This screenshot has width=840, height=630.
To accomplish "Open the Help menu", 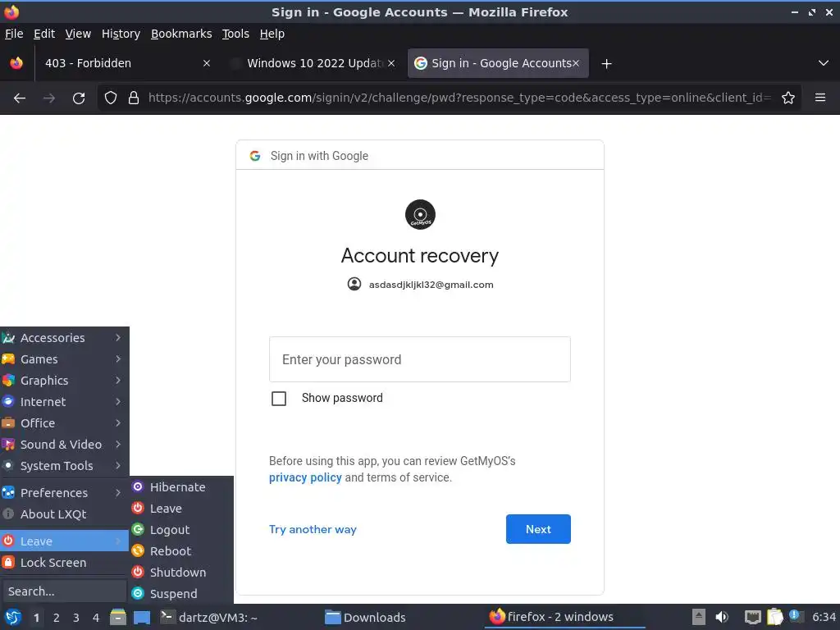I will click(272, 34).
